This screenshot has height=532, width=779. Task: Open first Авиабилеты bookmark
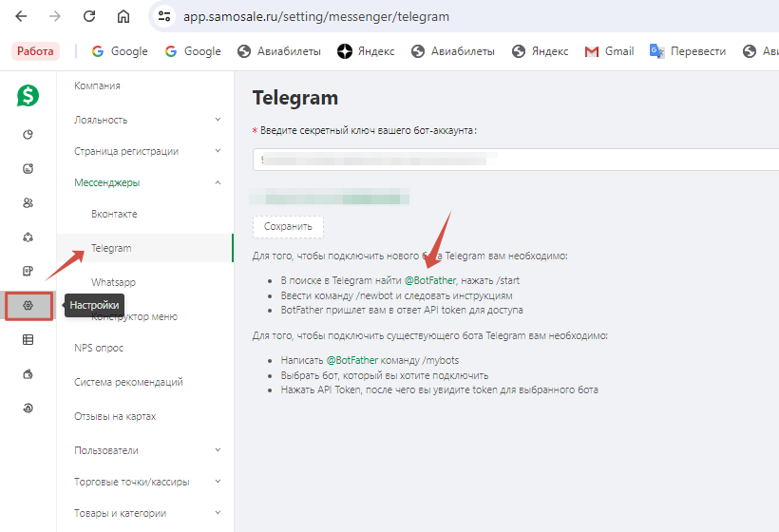279,51
